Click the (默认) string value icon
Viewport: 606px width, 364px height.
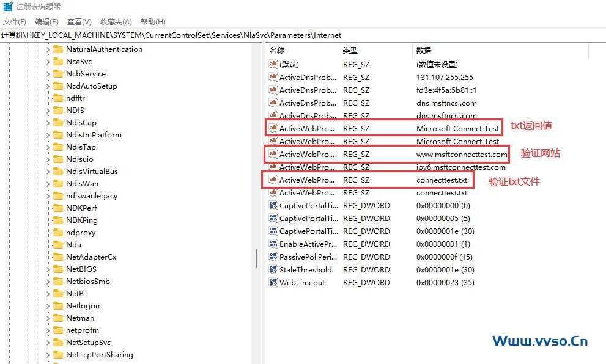click(273, 64)
